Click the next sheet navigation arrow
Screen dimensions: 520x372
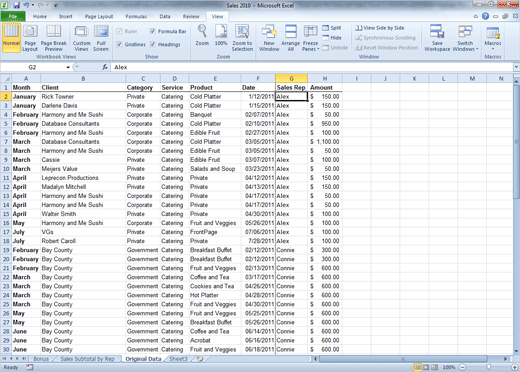click(17, 359)
